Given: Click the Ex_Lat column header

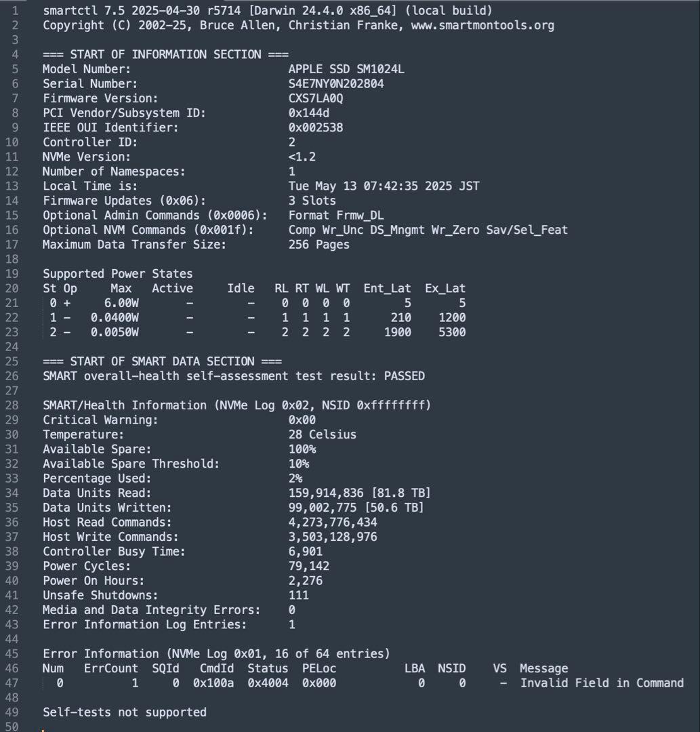Looking at the screenshot, I should tap(445, 288).
